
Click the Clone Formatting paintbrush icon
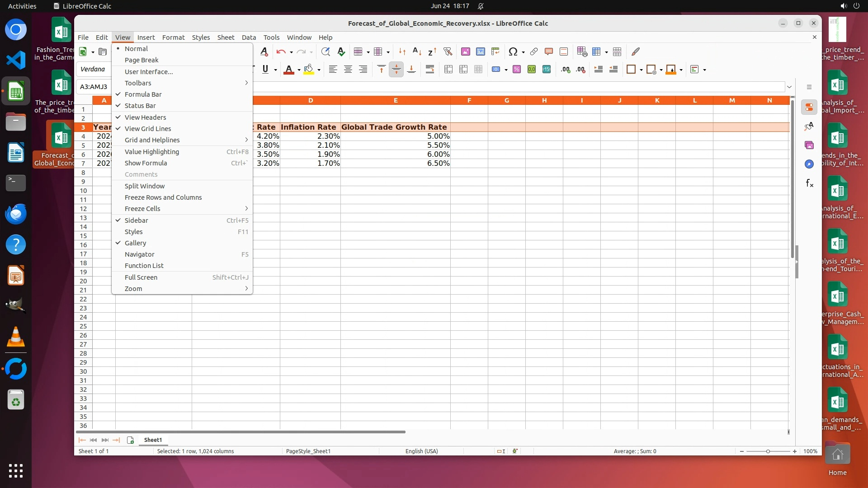[x=636, y=52]
